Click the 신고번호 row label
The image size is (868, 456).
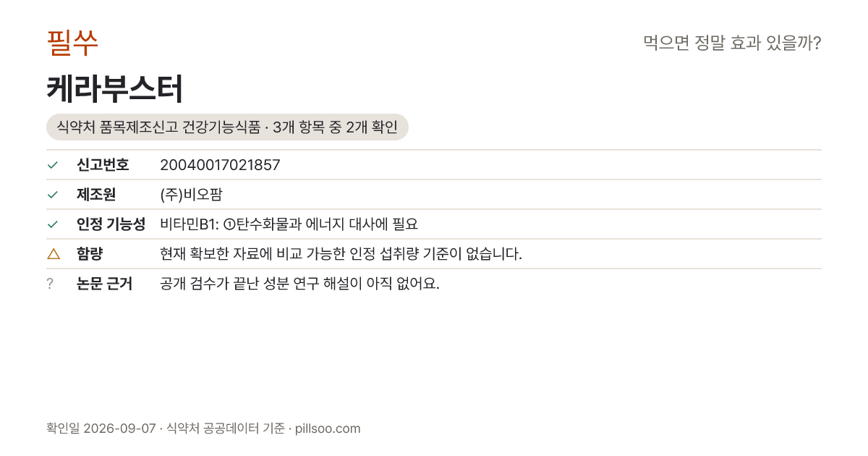tap(103, 165)
